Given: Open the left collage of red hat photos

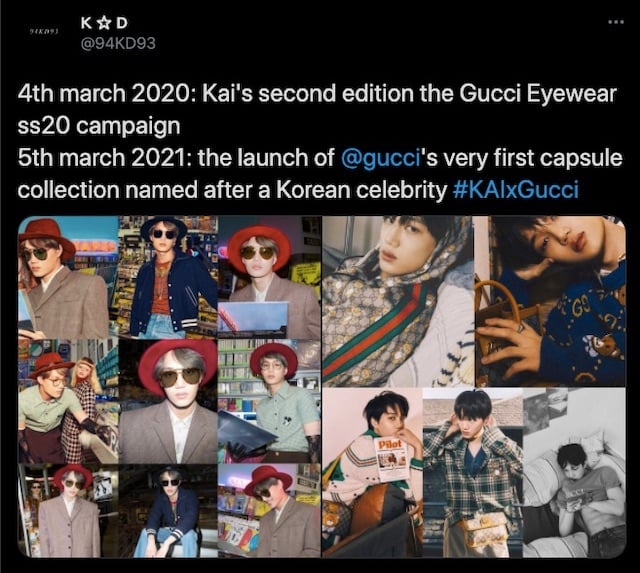Looking at the screenshot, I should [169, 386].
